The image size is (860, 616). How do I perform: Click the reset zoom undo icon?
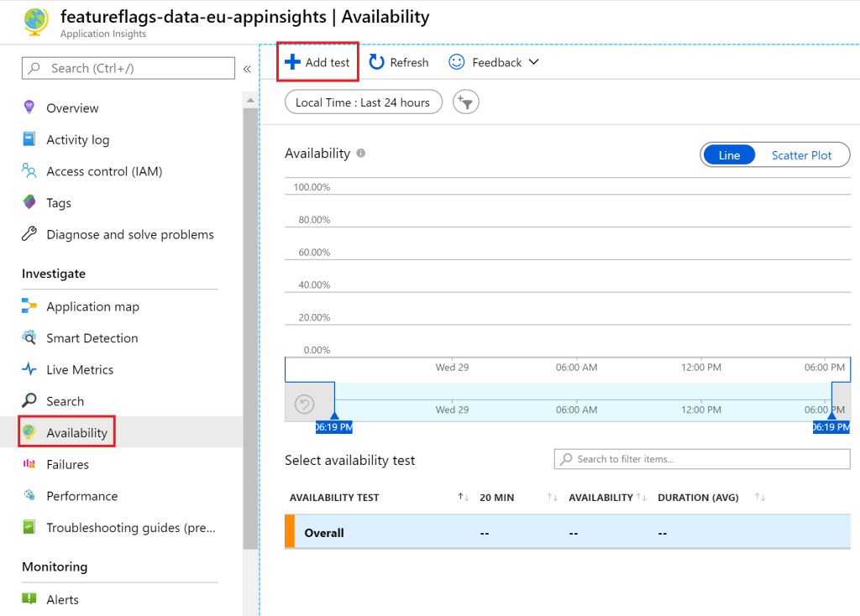(304, 405)
